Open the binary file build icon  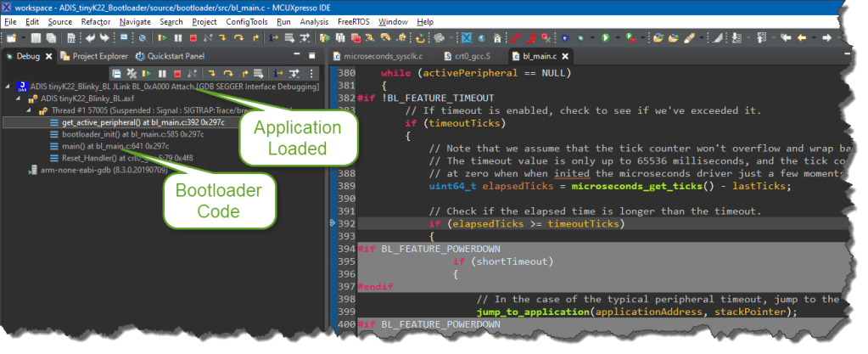pos(71,37)
